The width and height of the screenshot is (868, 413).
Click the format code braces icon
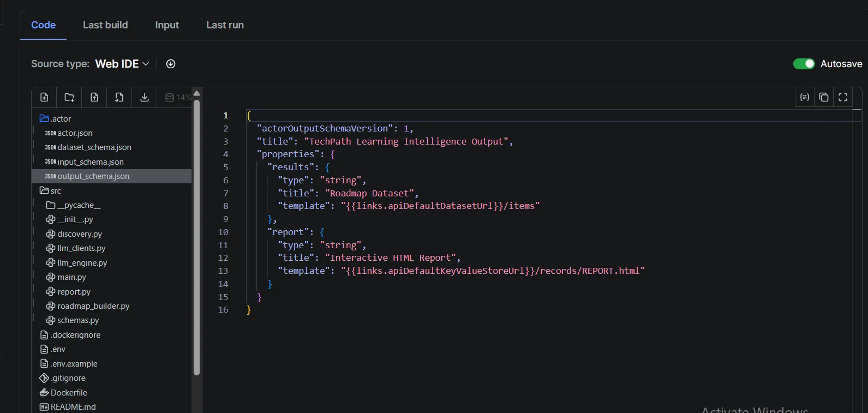coord(805,97)
